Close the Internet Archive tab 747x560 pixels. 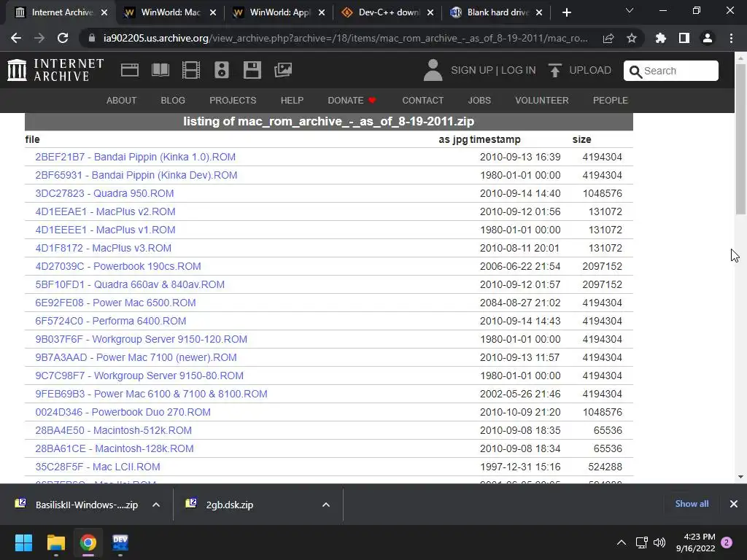104,13
